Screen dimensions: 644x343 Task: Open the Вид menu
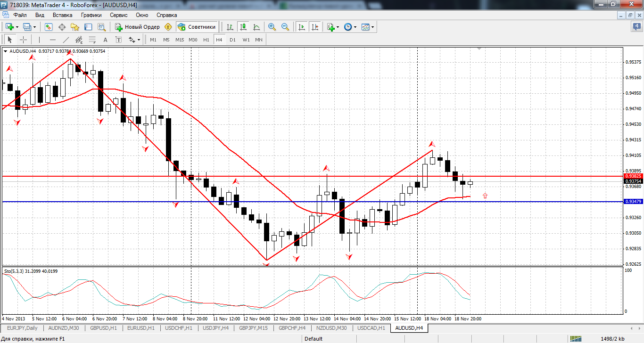pyautogui.click(x=40, y=15)
